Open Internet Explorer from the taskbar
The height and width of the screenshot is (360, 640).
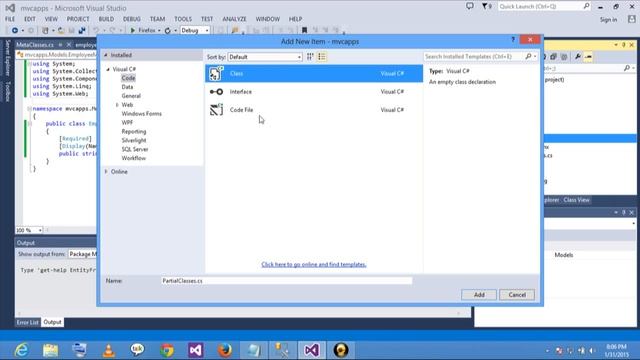coord(21,350)
